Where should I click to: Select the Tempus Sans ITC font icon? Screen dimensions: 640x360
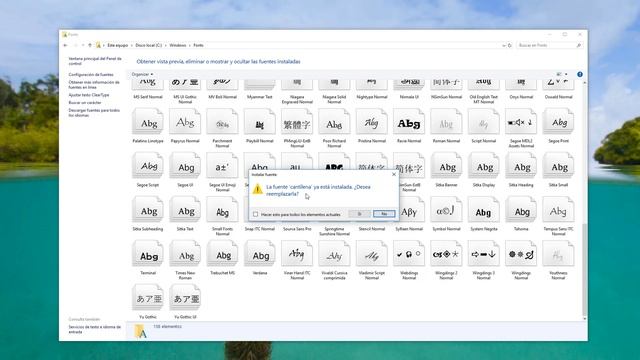pyautogui.click(x=558, y=210)
